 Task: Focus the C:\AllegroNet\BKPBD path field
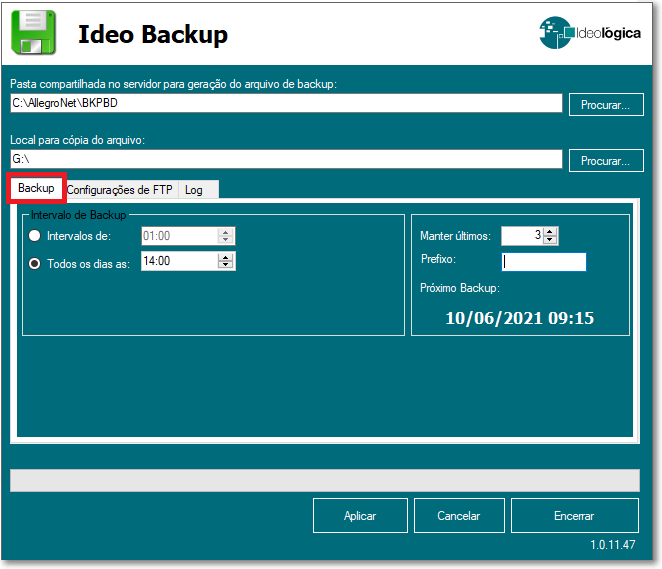(x=286, y=103)
